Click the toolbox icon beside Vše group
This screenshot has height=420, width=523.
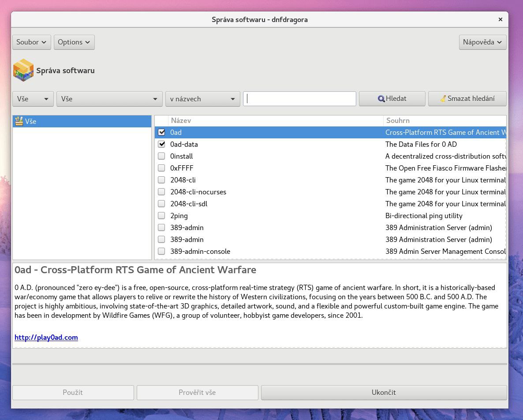point(19,121)
